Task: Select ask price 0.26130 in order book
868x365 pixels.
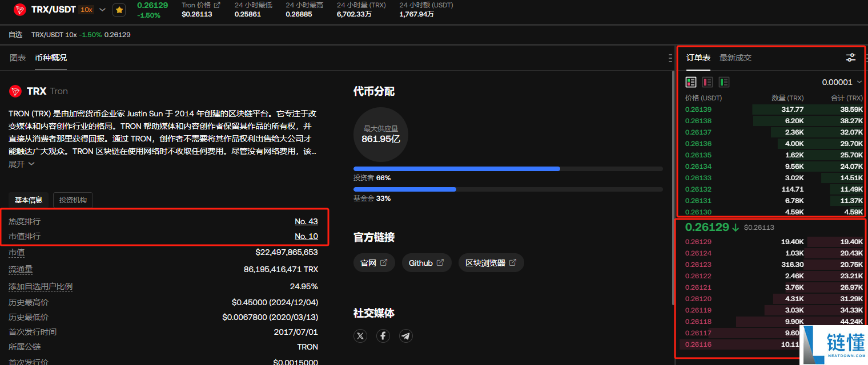Action: click(698, 212)
